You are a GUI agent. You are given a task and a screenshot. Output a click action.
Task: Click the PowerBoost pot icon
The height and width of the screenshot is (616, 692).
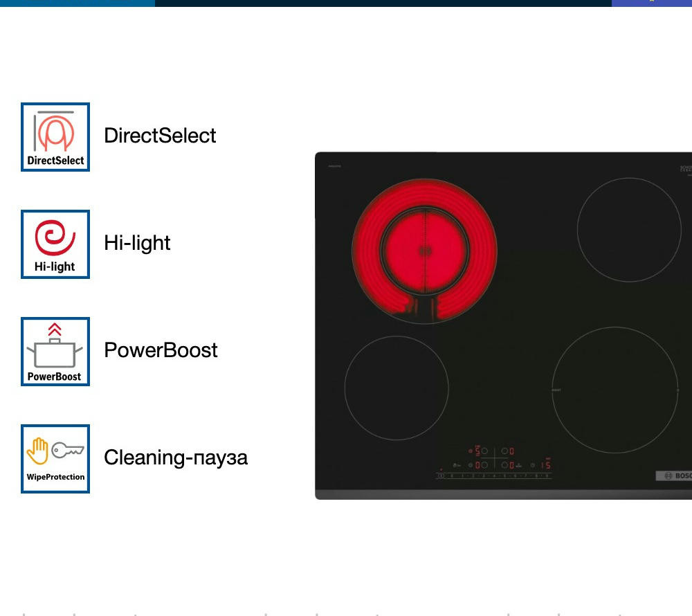pyautogui.click(x=55, y=352)
